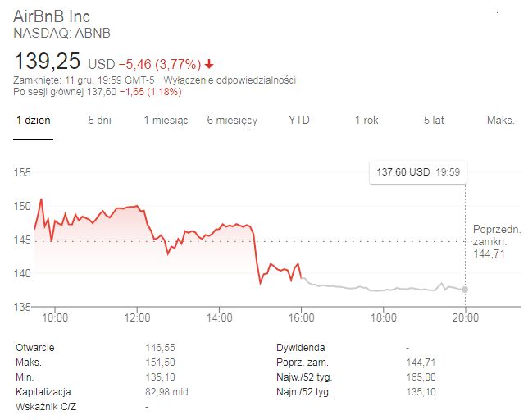The image size is (528, 420).
Task: Display the "Maks." full history tab
Action: (501, 121)
